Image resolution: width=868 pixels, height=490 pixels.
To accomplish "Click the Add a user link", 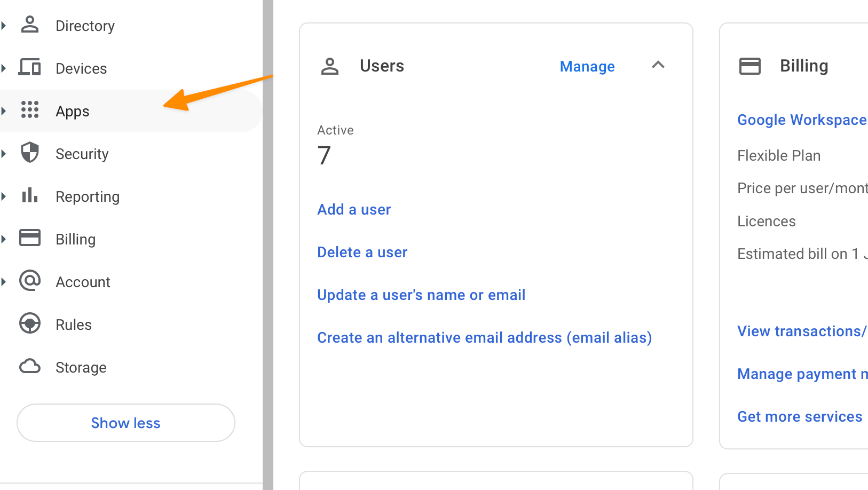I will pyautogui.click(x=354, y=210).
